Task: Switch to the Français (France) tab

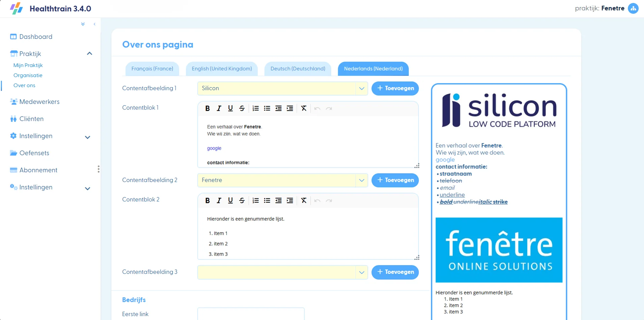Action: pos(152,69)
